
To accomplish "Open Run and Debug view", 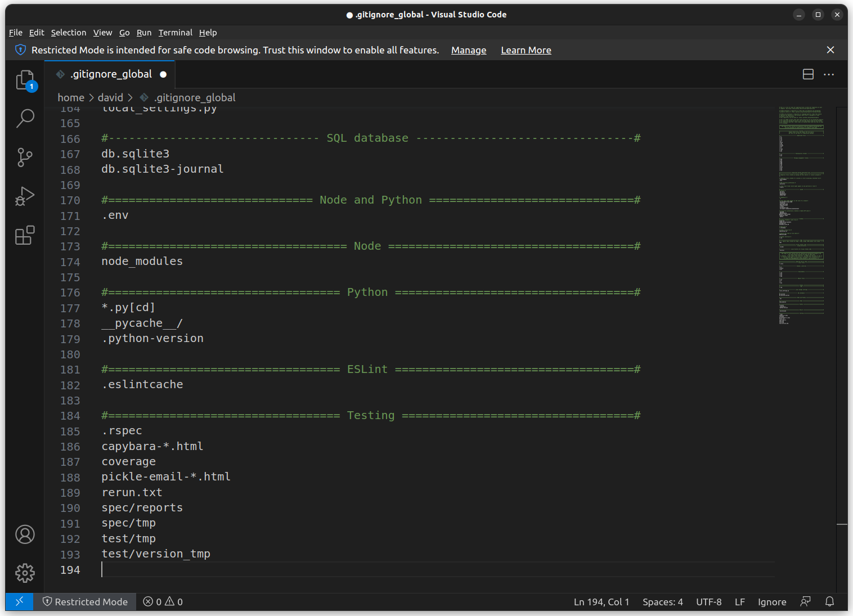I will coord(25,196).
